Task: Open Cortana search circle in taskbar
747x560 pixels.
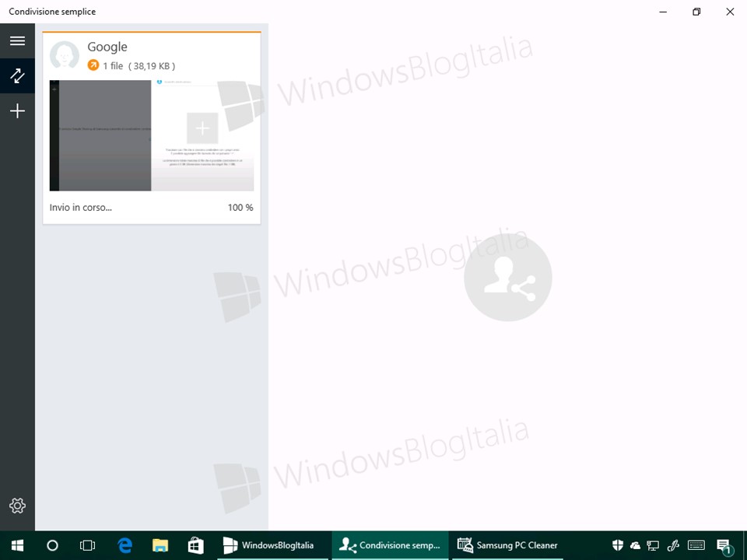Action: pyautogui.click(x=52, y=545)
